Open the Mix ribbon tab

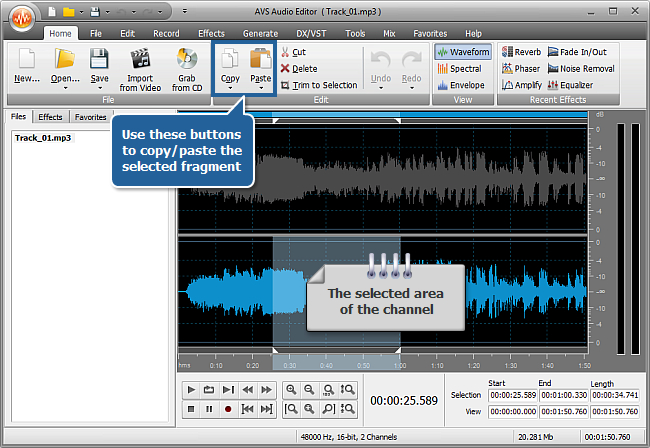point(389,34)
